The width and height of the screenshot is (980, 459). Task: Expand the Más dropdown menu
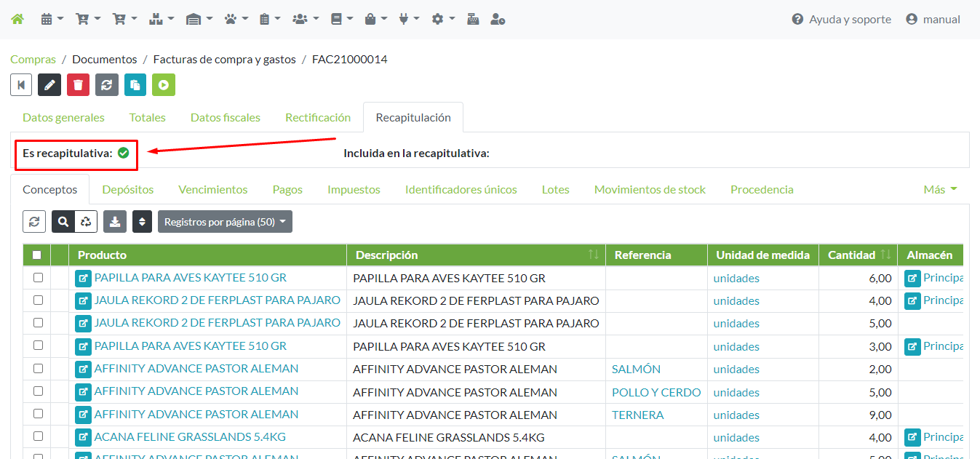[x=939, y=189]
